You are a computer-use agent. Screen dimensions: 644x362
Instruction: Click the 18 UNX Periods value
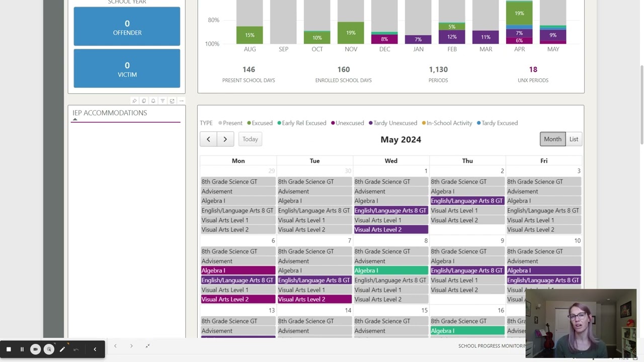click(x=533, y=69)
